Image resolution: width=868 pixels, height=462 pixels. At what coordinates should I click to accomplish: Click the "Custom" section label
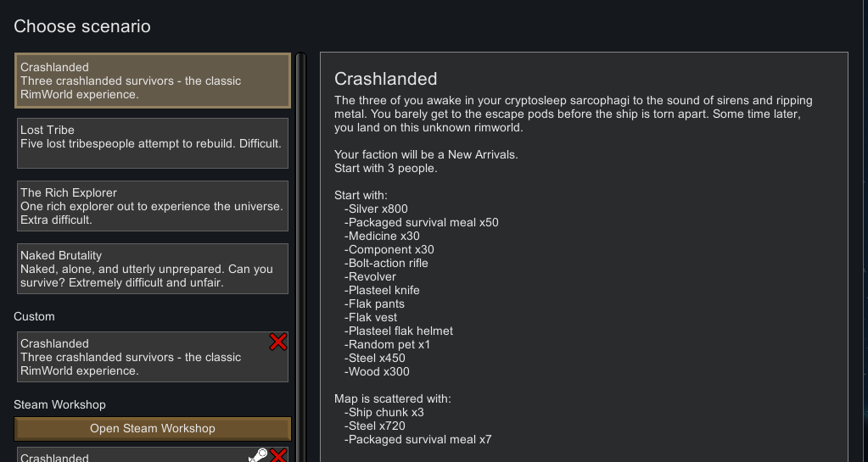34,316
